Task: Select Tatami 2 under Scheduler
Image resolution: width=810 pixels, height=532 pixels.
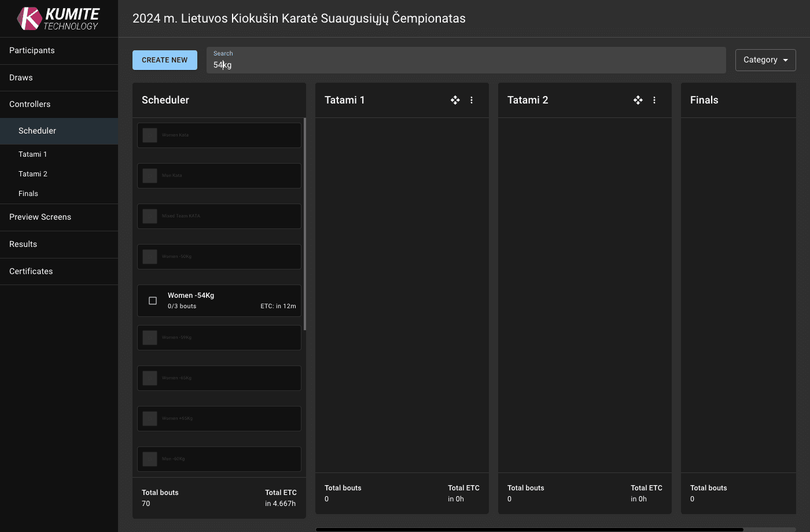Action: (33, 173)
